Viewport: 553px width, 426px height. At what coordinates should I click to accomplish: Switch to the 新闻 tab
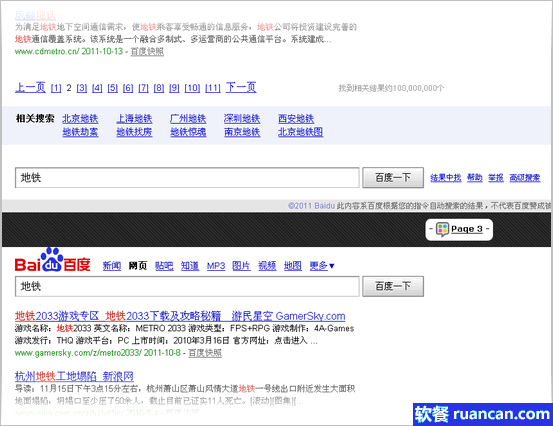point(112,266)
